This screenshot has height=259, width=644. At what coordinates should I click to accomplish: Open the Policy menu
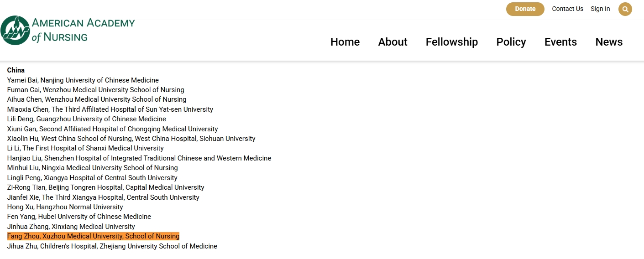click(x=511, y=42)
